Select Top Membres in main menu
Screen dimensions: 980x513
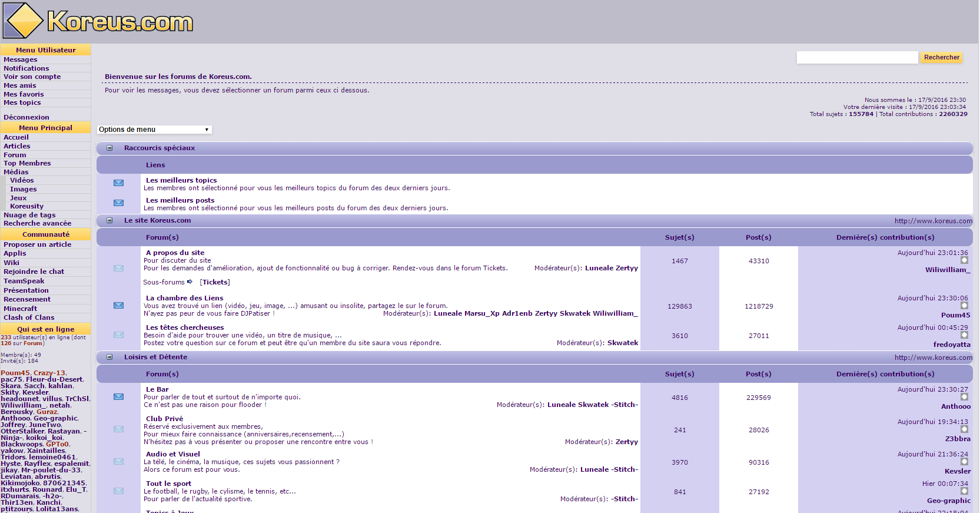tap(27, 163)
